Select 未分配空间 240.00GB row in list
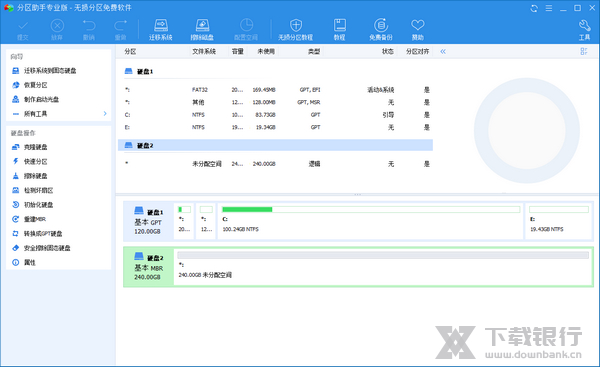 [x=275, y=164]
